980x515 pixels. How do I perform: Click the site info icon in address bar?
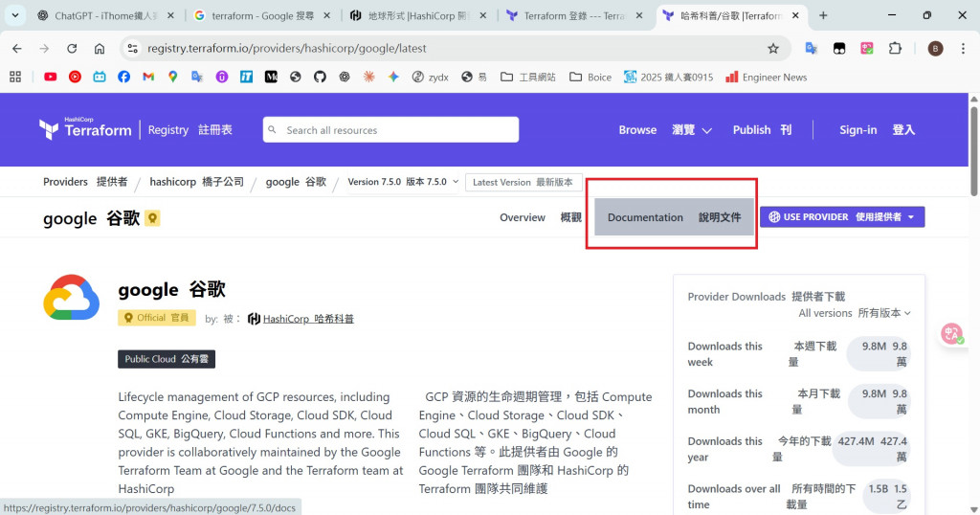(x=132, y=48)
